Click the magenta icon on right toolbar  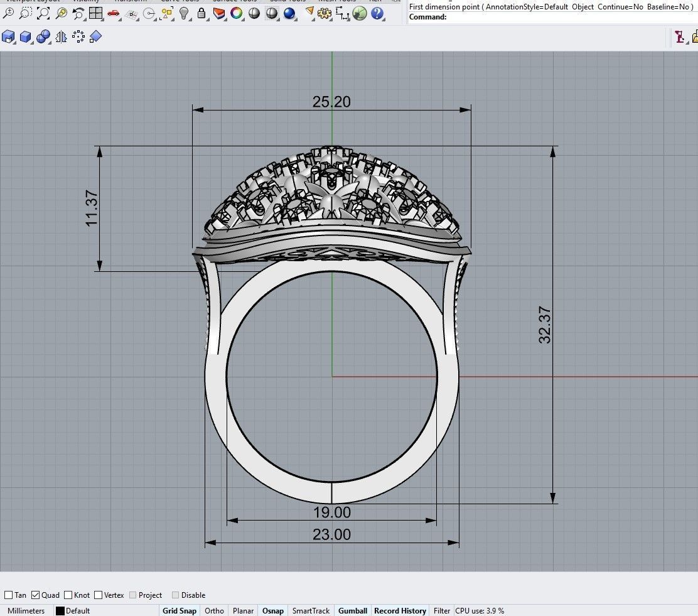(679, 36)
